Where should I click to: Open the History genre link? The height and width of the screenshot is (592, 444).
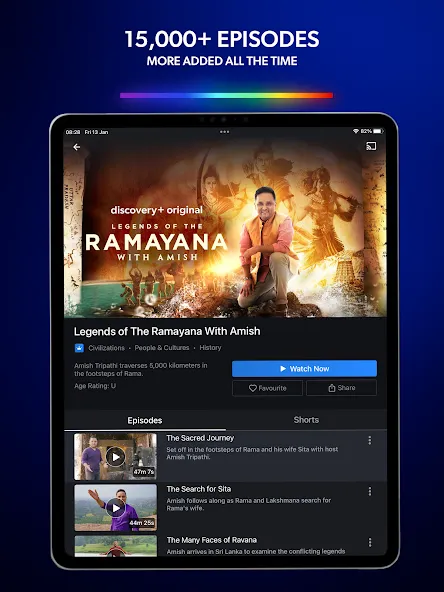click(x=210, y=348)
